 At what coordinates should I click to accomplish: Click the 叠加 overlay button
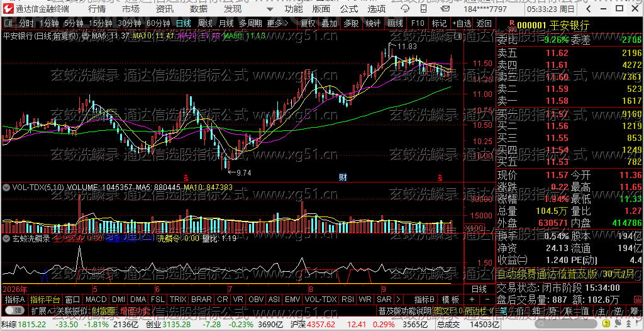click(x=330, y=23)
